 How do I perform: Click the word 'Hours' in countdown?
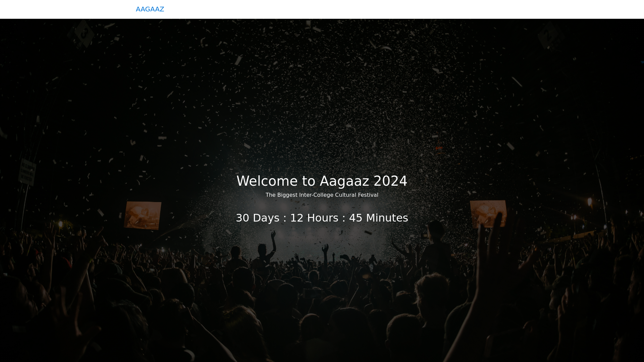pos(323,218)
